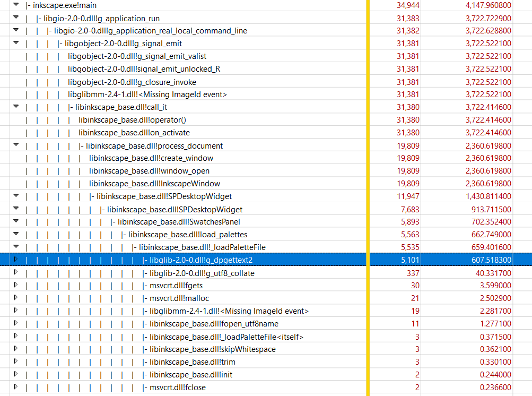Screen dimensions: 532x396
Task: Click the weight value 2.502900
Action: [495, 298]
